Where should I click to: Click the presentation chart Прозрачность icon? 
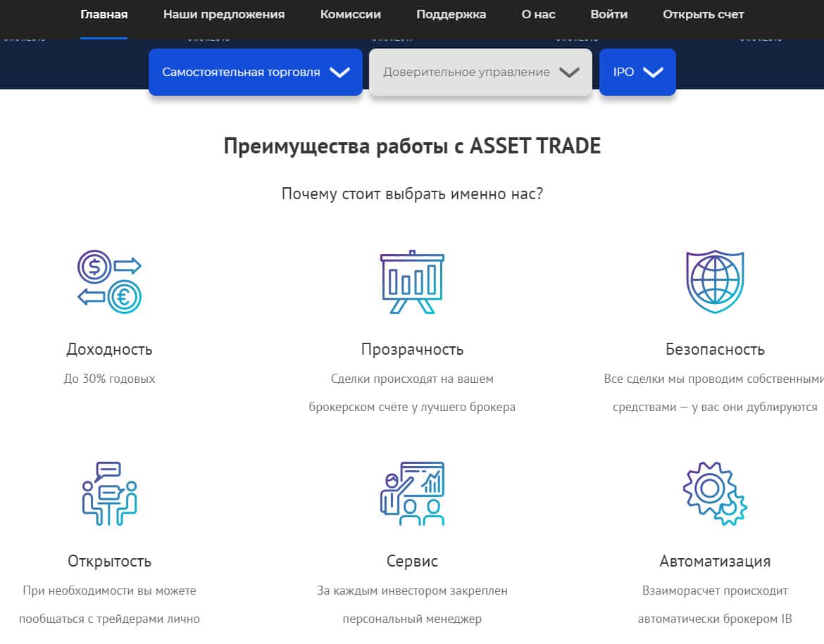[412, 282]
